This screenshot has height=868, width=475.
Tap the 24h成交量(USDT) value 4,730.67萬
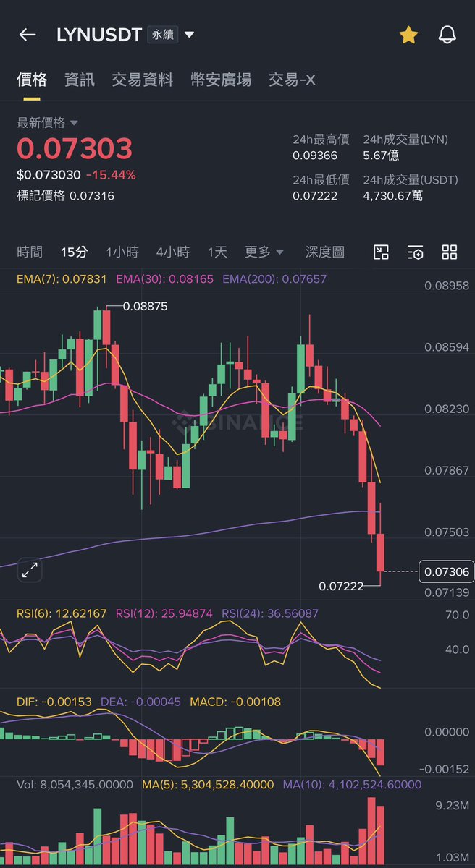392,195
